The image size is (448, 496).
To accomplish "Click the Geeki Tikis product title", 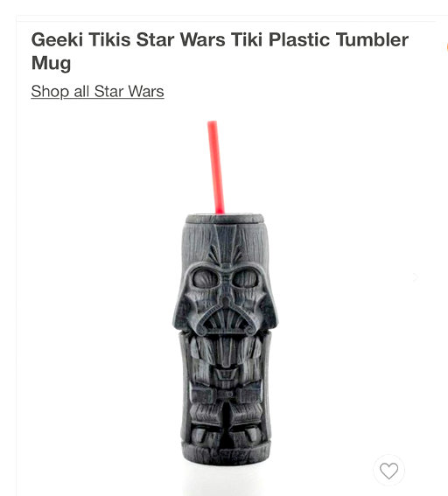I will [220, 52].
